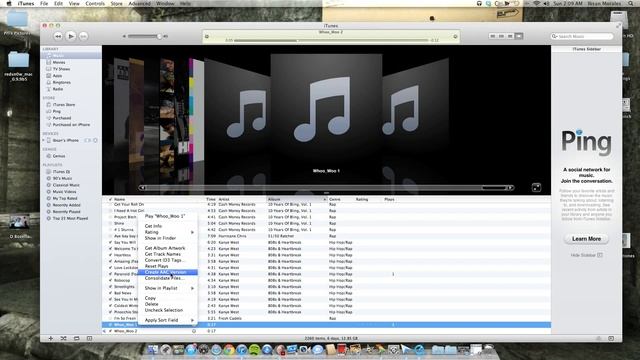Viewport: 640px width, 360px height.
Task: Uncheck the Paranoid song checkbox
Action: tap(111, 274)
